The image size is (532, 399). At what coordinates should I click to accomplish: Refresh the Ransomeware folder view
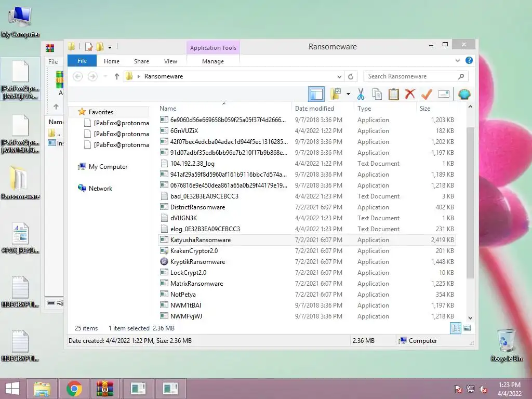click(351, 76)
